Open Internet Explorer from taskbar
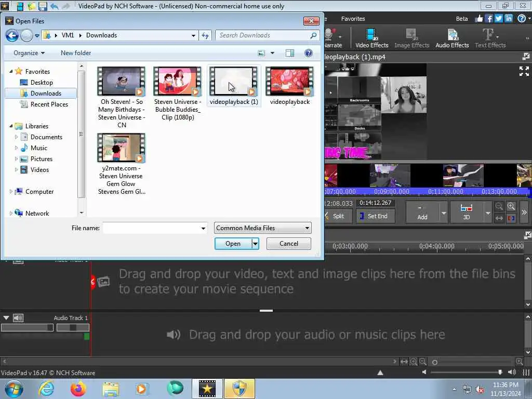 [46, 389]
